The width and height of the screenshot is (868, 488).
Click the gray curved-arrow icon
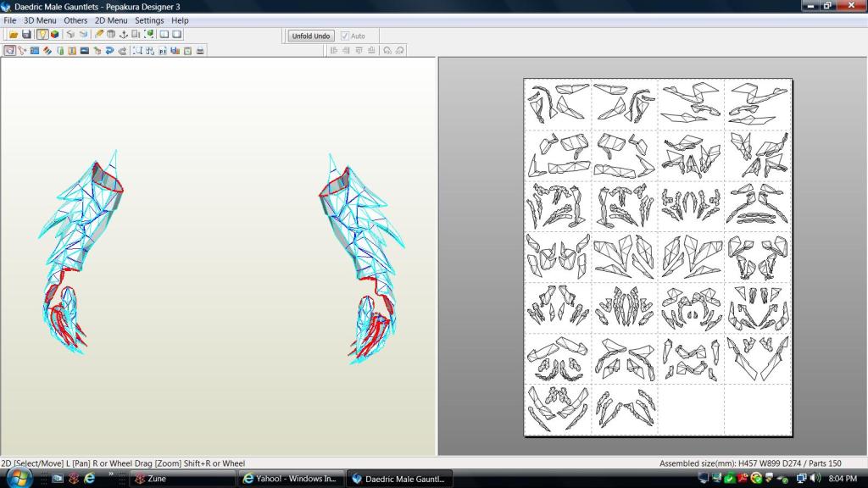(x=122, y=50)
